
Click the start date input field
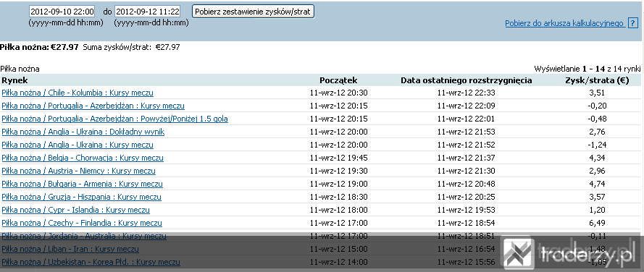point(62,12)
